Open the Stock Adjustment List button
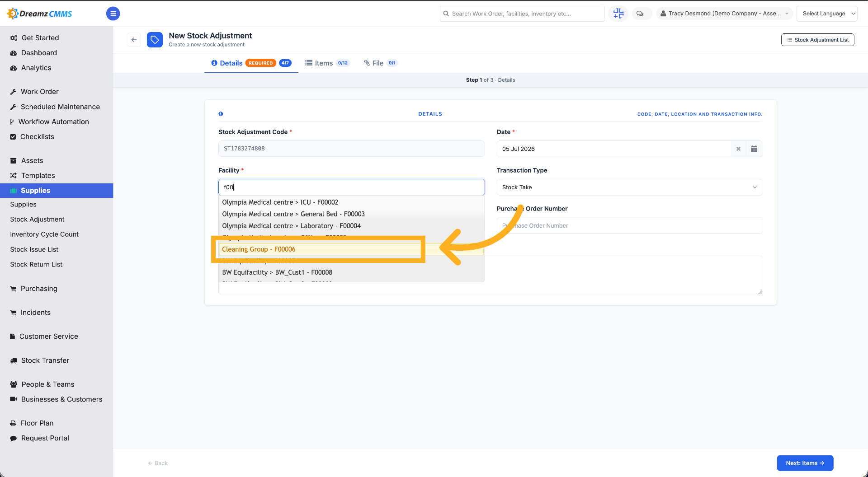The width and height of the screenshot is (868, 477). point(817,40)
